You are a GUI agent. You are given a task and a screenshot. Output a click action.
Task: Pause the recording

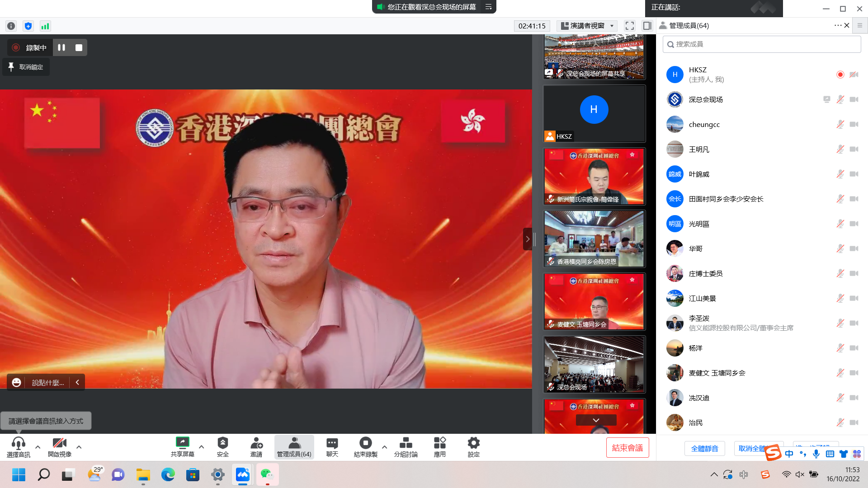click(61, 47)
